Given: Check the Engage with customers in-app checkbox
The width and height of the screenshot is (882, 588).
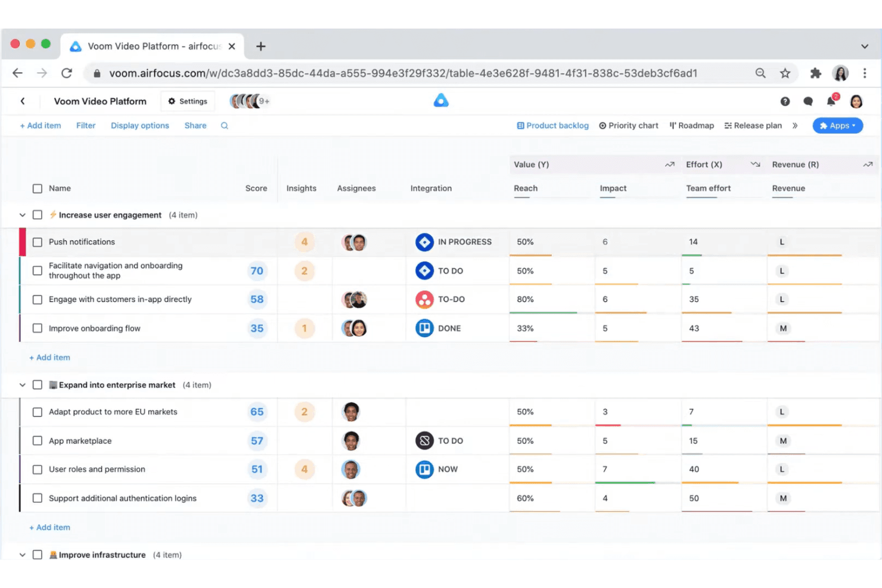Looking at the screenshot, I should click(x=38, y=300).
